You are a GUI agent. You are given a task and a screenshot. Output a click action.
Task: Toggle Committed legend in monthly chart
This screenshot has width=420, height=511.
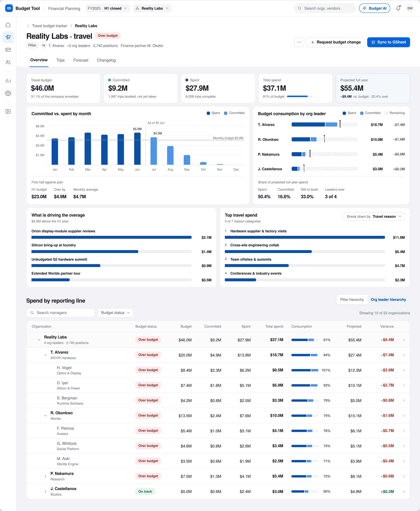coord(234,113)
